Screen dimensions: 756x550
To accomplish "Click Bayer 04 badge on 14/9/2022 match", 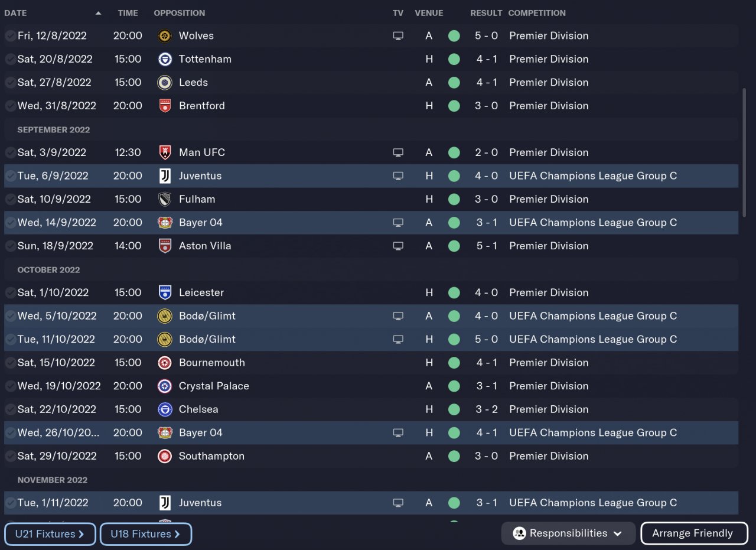I will coord(165,223).
